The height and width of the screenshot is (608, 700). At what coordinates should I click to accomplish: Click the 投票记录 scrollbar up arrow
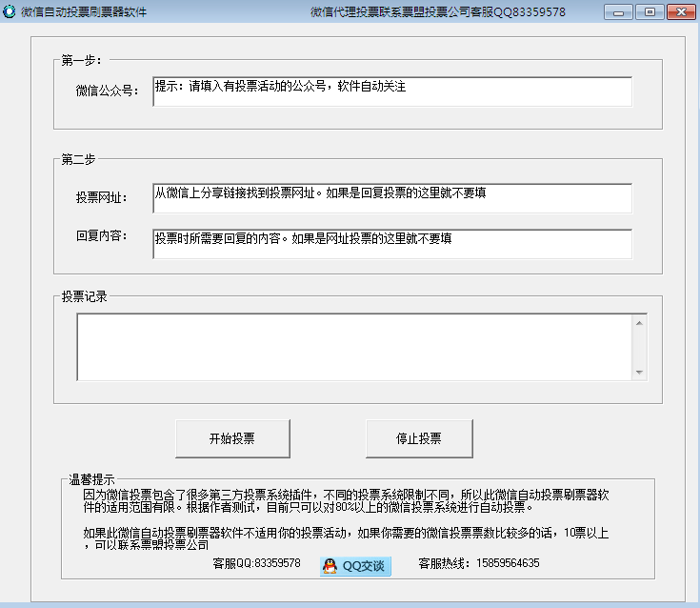click(639, 323)
